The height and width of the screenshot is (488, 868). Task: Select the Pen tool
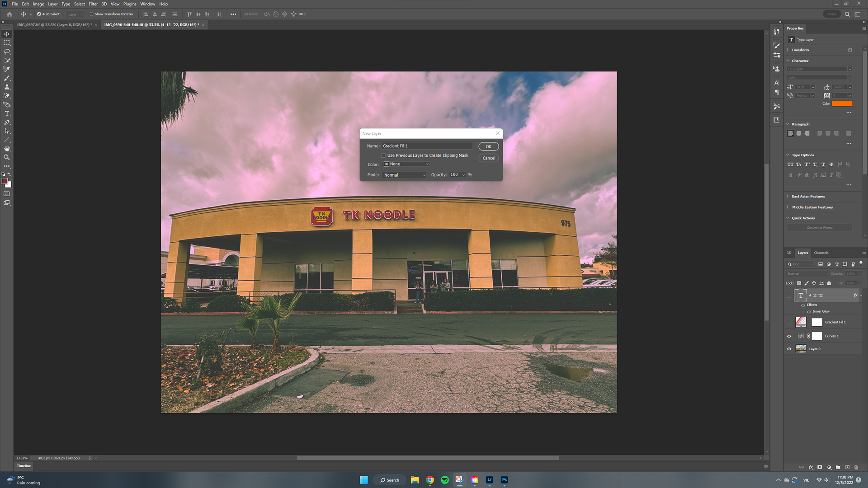6,122
